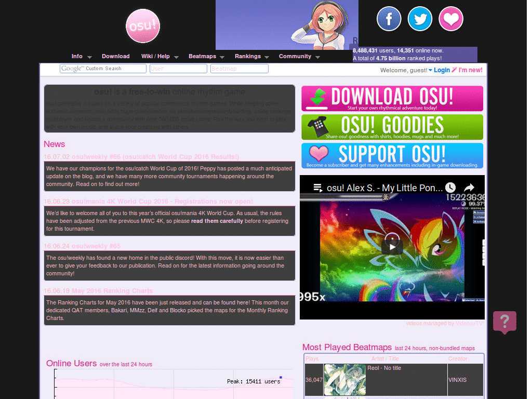Image resolution: width=532 pixels, height=399 pixels.
Task: Open the Info menu item
Action: coord(77,56)
